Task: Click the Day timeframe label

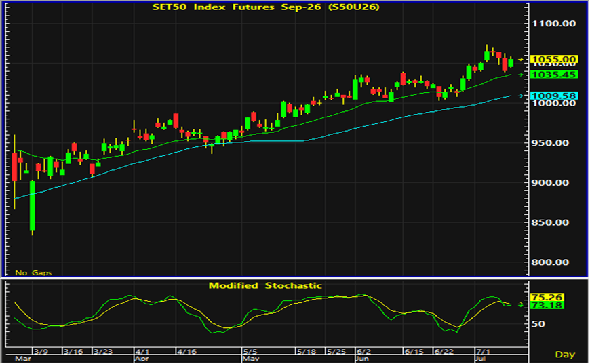Action: point(565,355)
